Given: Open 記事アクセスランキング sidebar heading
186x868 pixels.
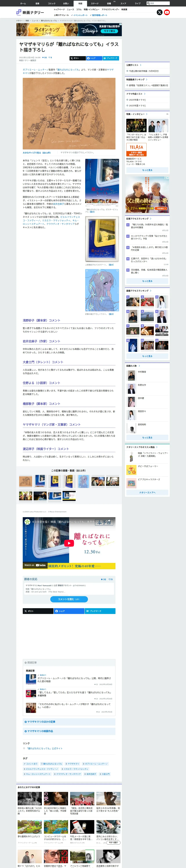Looking at the screenshot, I should [x=139, y=219].
